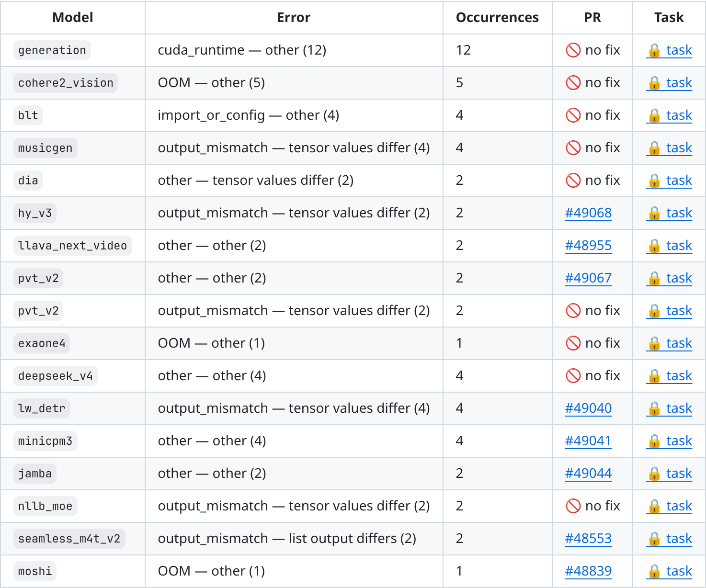Click the no-fix prohibited icon for nllb_moe
The height and width of the screenshot is (588, 706).
pyautogui.click(x=573, y=506)
